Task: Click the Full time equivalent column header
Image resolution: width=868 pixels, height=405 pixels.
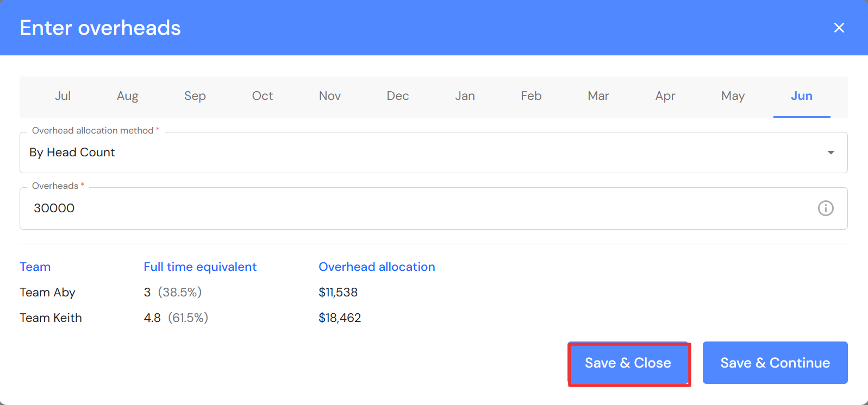Action: pos(200,267)
